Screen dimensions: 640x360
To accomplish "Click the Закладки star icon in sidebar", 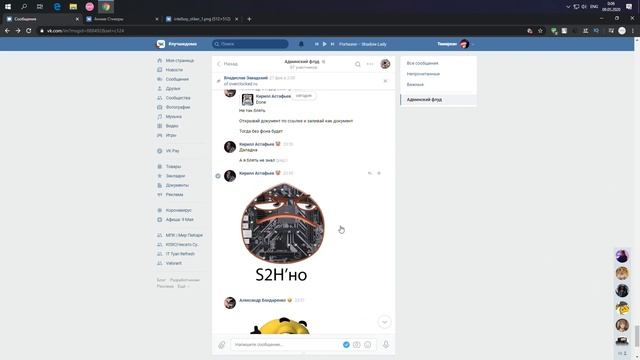I will 160,176.
